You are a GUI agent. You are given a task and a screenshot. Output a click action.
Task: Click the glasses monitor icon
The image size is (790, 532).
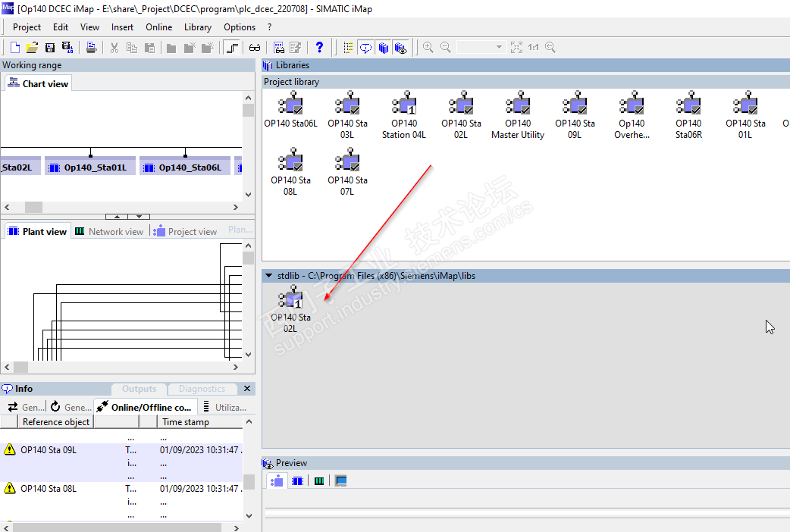pyautogui.click(x=255, y=47)
